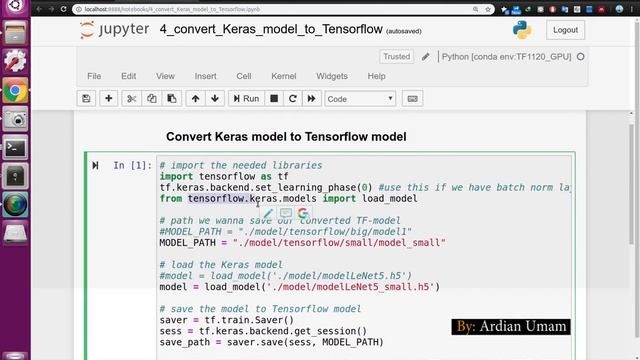Click the line 'import tensorflow as tf'
640x360 pixels.
click(x=224, y=177)
